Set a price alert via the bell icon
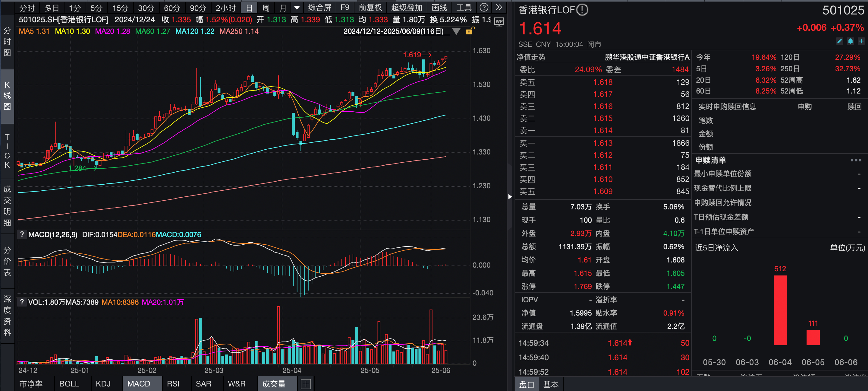The image size is (868, 391). (850, 40)
